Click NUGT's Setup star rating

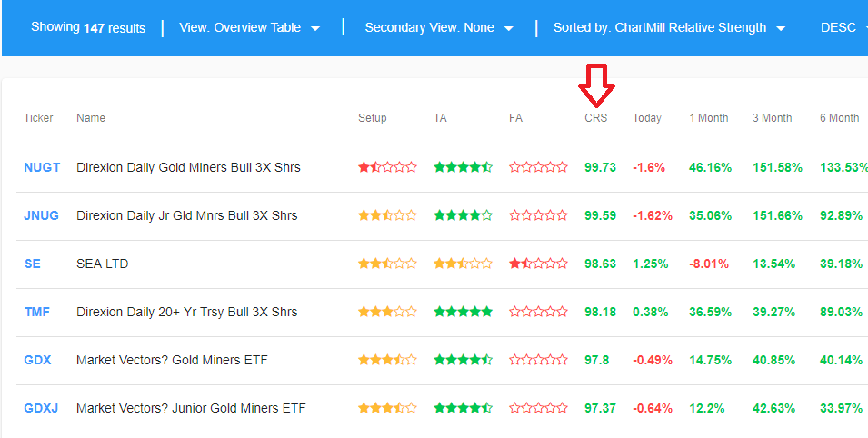(387, 167)
